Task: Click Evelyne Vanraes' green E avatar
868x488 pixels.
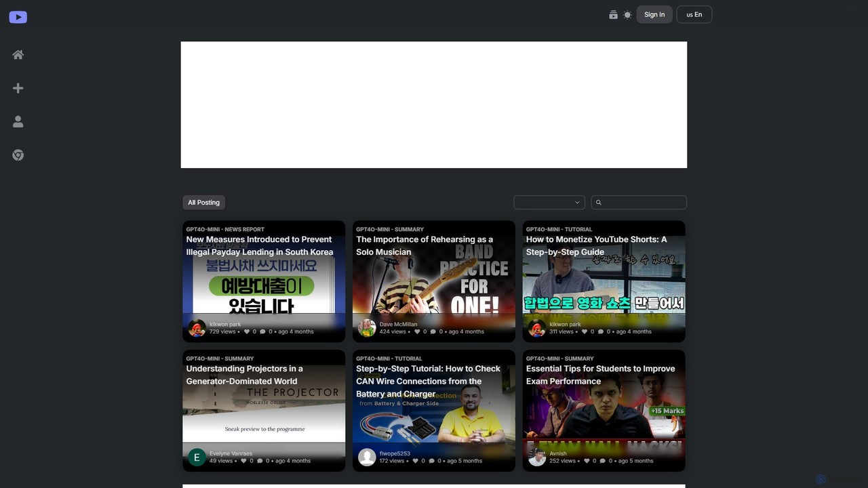Action: coord(197,457)
